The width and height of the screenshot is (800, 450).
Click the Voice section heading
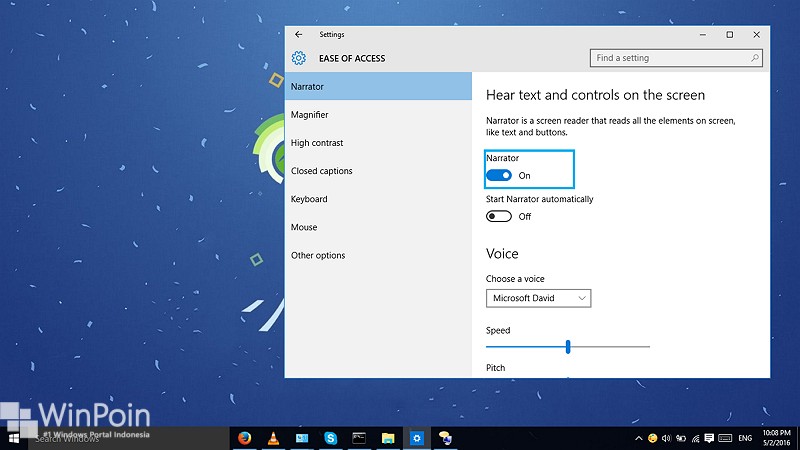coord(502,254)
